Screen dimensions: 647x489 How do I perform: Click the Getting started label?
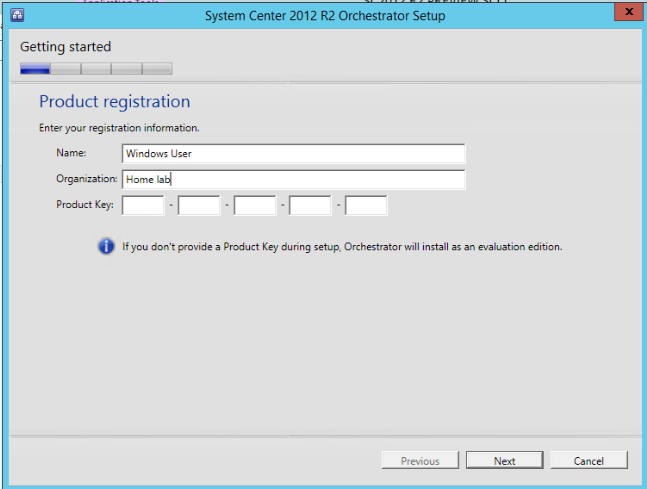pos(66,47)
